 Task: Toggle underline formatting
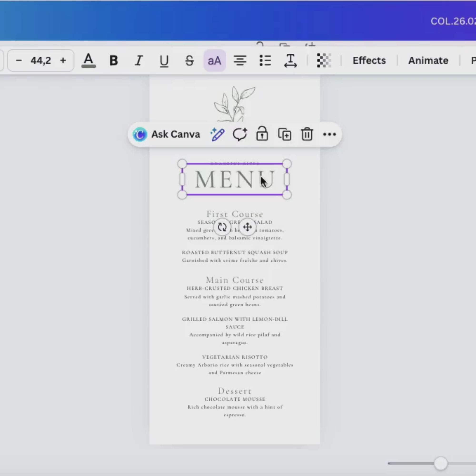click(x=164, y=61)
